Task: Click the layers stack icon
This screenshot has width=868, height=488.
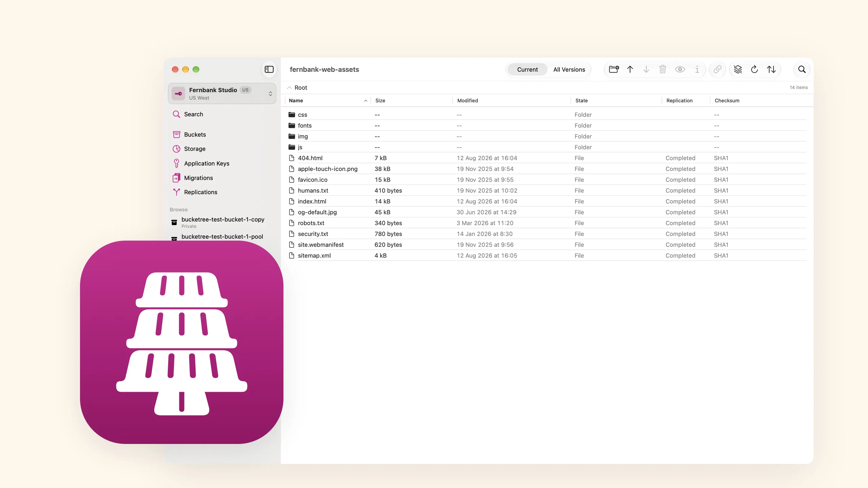Action: [738, 69]
